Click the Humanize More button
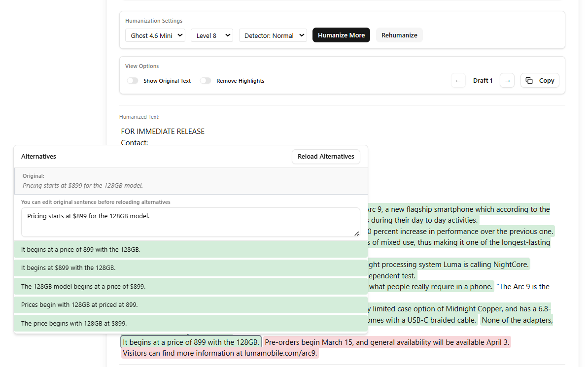Image resolution: width=588 pixels, height=367 pixels. pos(341,35)
